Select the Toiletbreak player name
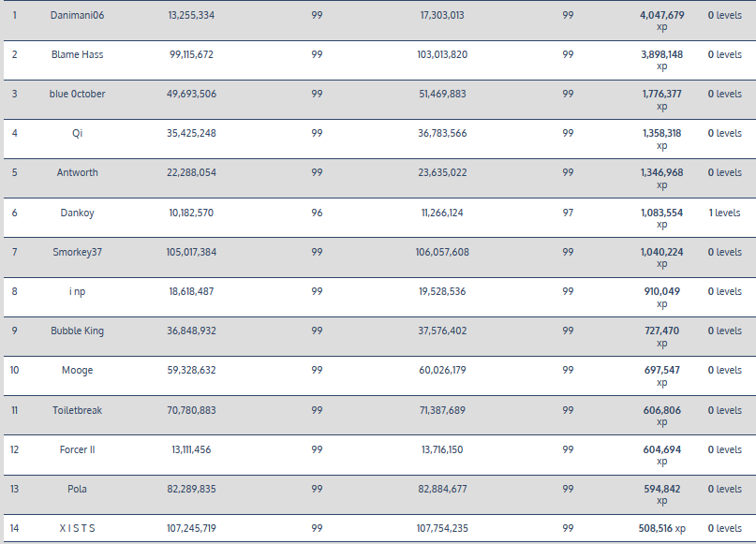This screenshot has width=756, height=544. (x=78, y=410)
